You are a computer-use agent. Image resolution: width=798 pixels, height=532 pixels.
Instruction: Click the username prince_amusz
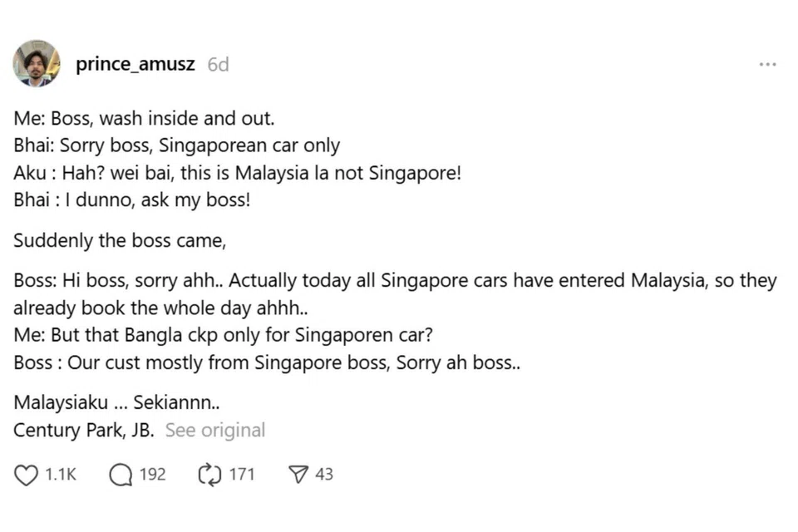click(135, 64)
